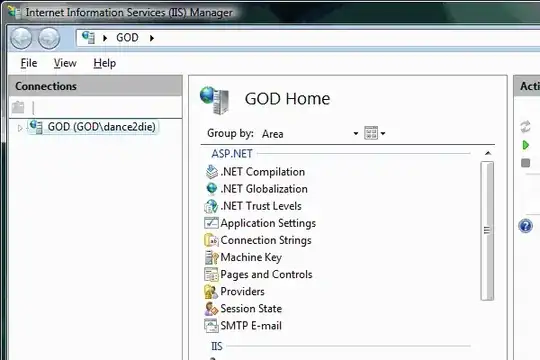The width and height of the screenshot is (540, 360).
Task: Click the blue Help icon in Actions pane
Action: coord(526,226)
